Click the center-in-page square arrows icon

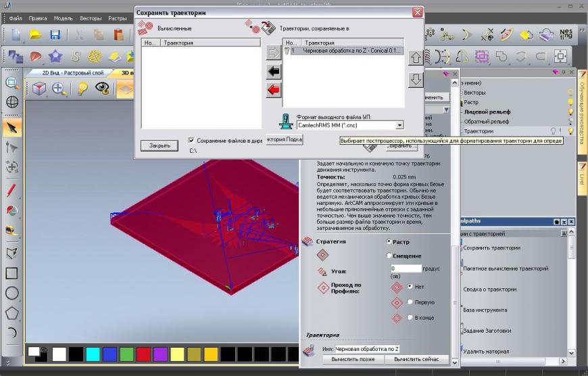click(x=560, y=57)
